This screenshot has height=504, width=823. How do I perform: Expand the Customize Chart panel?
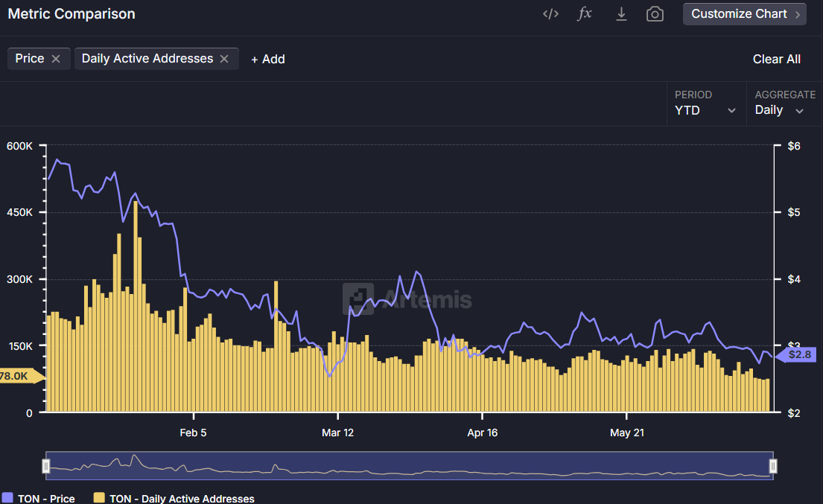click(x=744, y=14)
